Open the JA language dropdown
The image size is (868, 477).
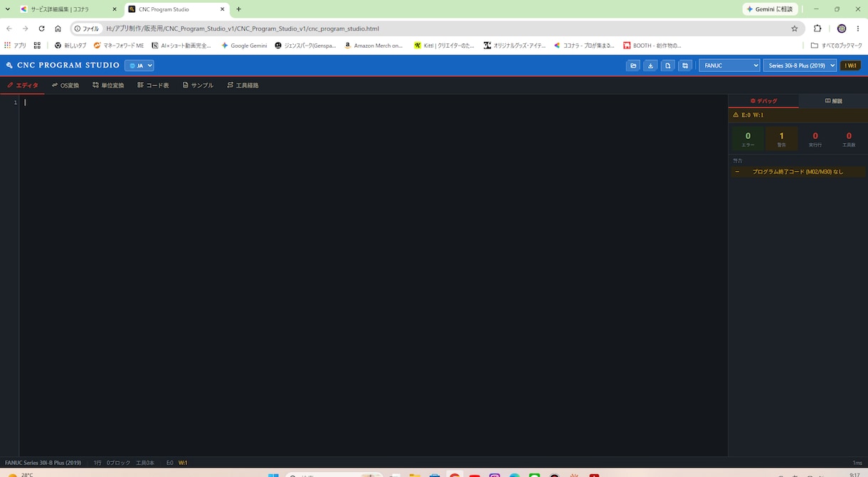139,65
